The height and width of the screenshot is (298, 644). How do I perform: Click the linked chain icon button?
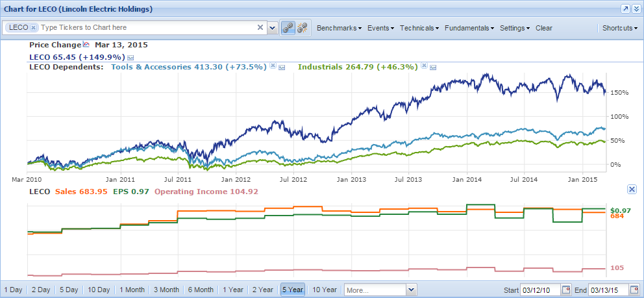coord(288,28)
